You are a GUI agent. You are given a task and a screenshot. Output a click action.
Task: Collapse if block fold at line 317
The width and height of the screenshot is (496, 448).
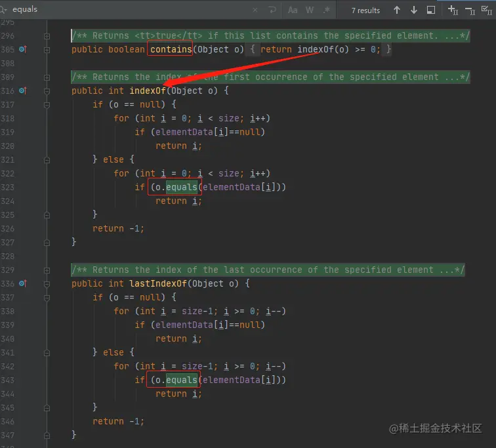47,106
